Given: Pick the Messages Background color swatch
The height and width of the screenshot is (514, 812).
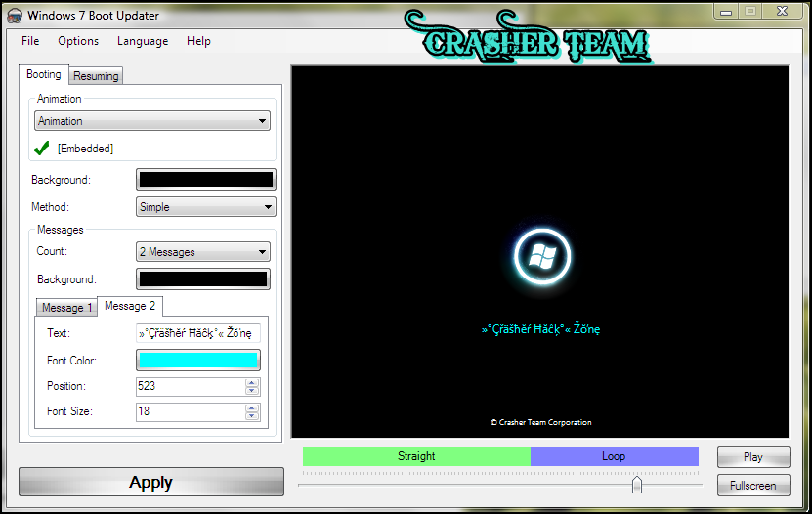Looking at the screenshot, I should point(203,279).
